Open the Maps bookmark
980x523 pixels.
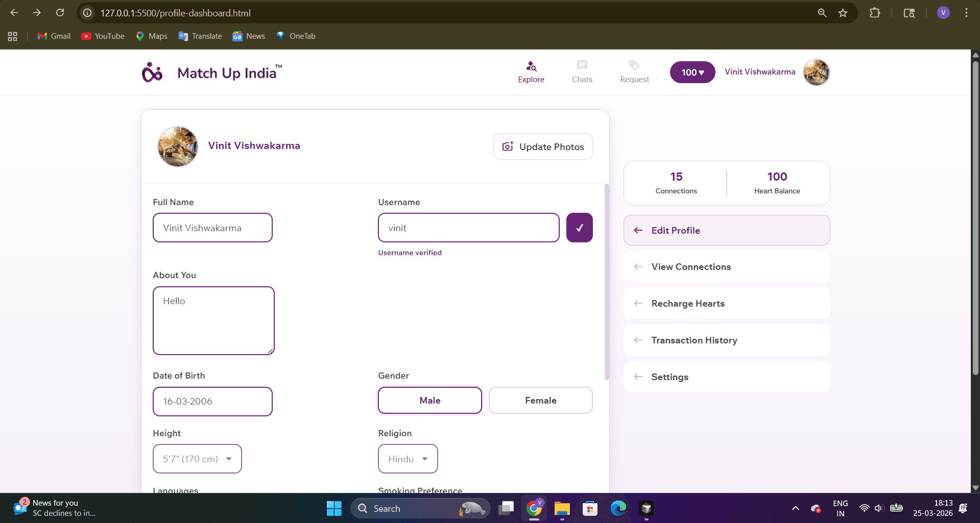point(152,36)
